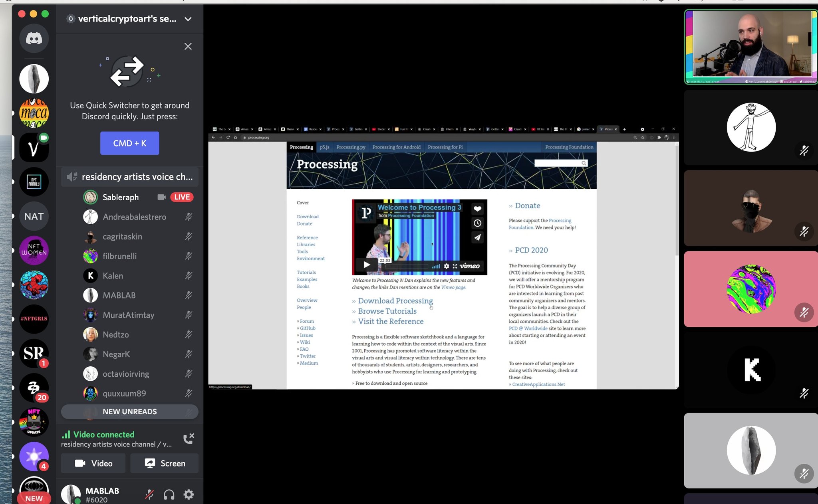Select quuxuum89 in voice list

point(124,393)
